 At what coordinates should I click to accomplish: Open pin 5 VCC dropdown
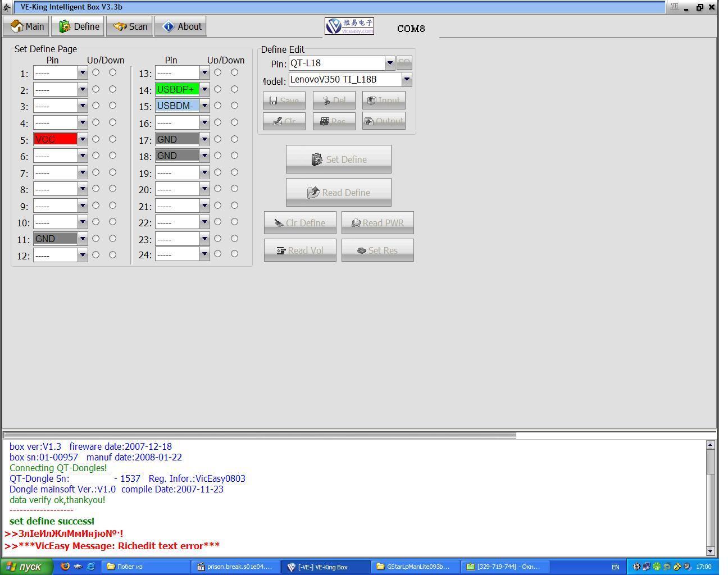[83, 139]
